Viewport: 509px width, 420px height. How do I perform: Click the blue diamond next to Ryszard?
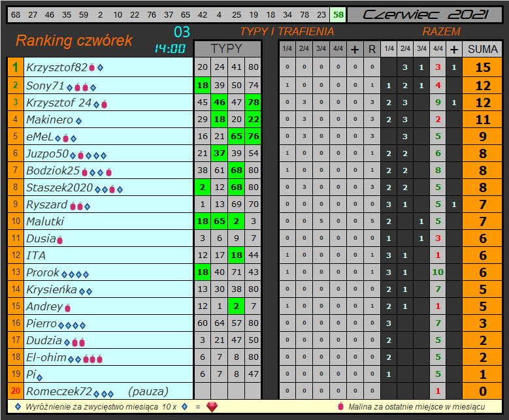[87, 206]
